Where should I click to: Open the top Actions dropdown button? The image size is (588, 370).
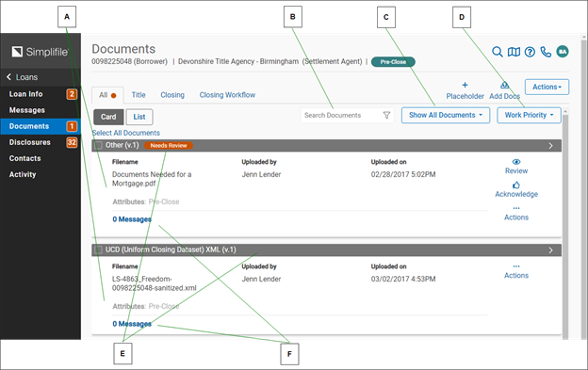coord(547,87)
